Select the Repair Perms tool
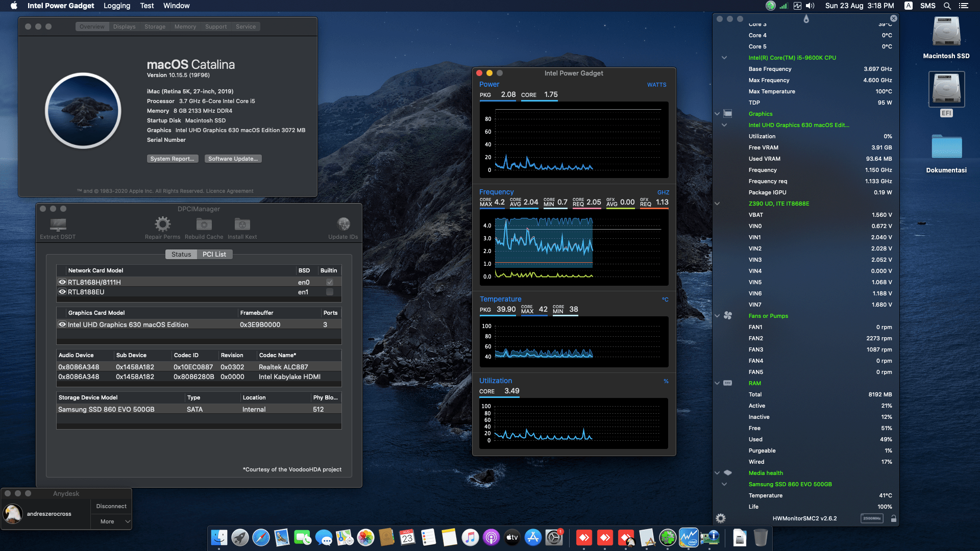The height and width of the screenshot is (551, 980). point(162,224)
